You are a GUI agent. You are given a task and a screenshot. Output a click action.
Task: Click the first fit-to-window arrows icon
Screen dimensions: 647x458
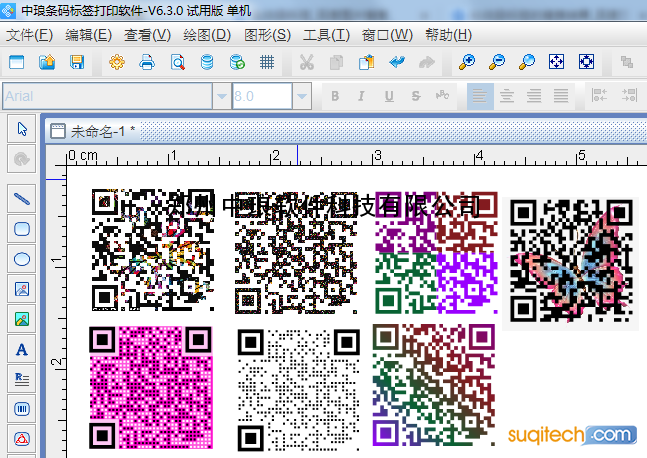coord(556,62)
